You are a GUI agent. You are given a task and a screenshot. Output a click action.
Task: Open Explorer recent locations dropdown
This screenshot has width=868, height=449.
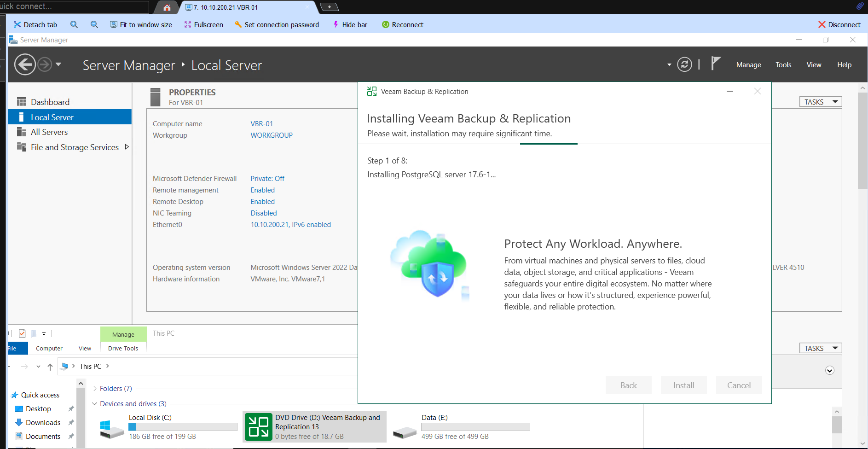click(38, 367)
